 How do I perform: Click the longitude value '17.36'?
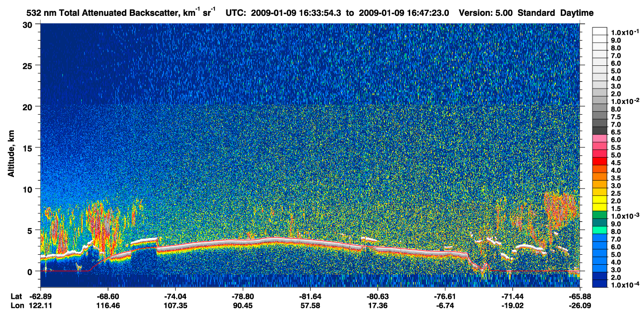pos(377,305)
